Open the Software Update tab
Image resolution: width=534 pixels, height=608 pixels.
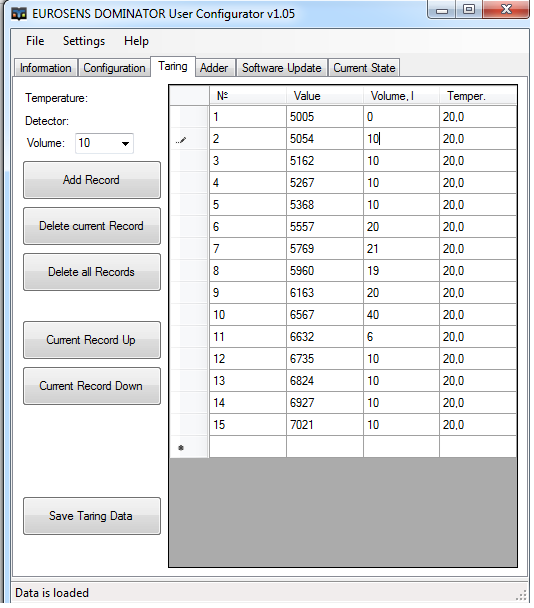(282, 68)
